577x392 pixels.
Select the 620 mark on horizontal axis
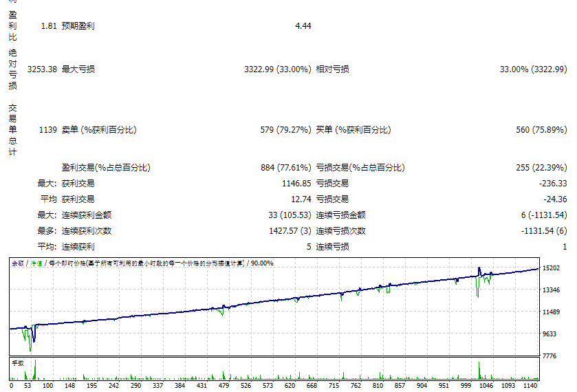click(x=290, y=386)
